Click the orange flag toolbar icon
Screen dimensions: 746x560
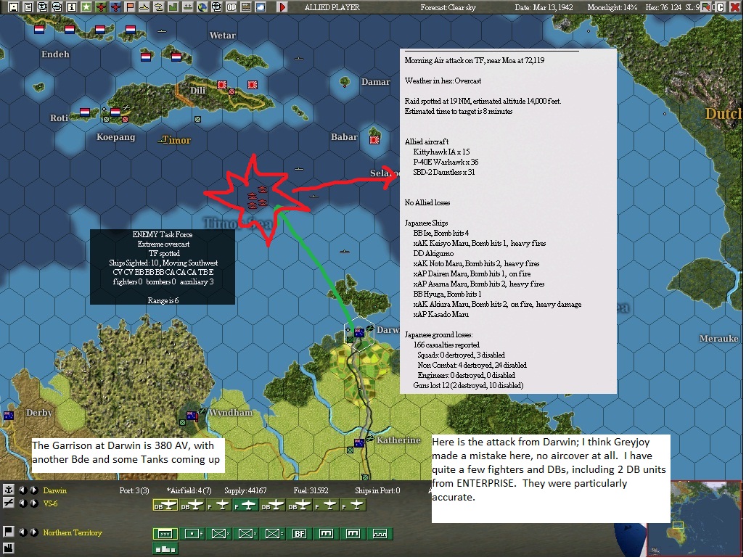point(129,7)
